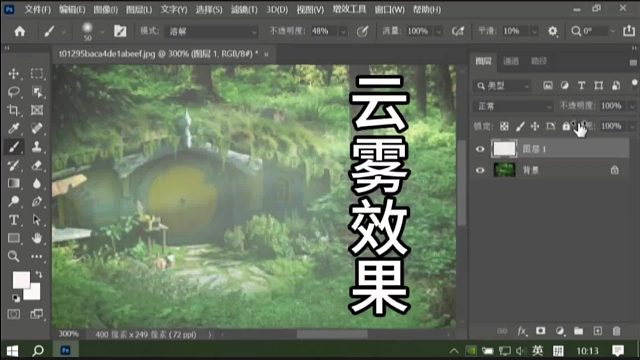Select the Pen tool

pos(37,201)
